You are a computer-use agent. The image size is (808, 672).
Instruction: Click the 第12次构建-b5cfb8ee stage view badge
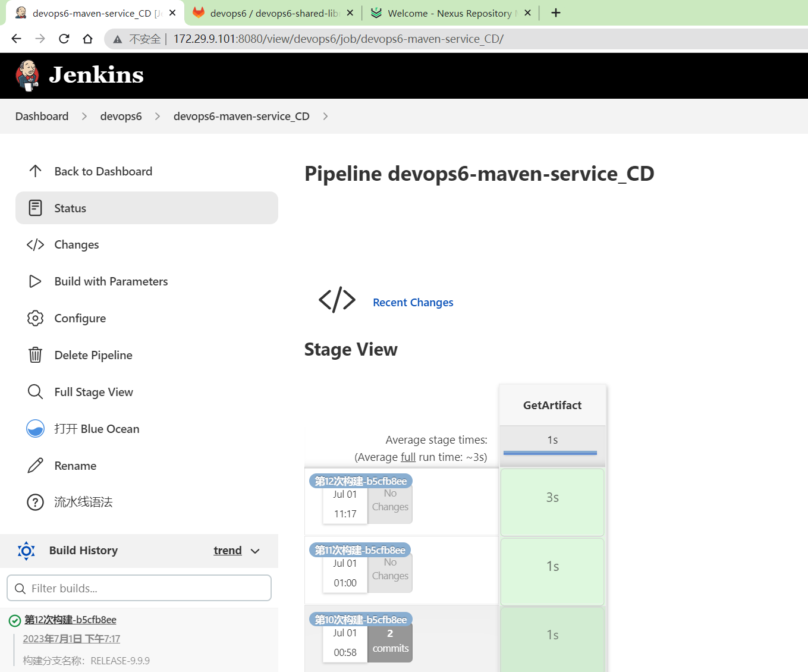(x=361, y=481)
